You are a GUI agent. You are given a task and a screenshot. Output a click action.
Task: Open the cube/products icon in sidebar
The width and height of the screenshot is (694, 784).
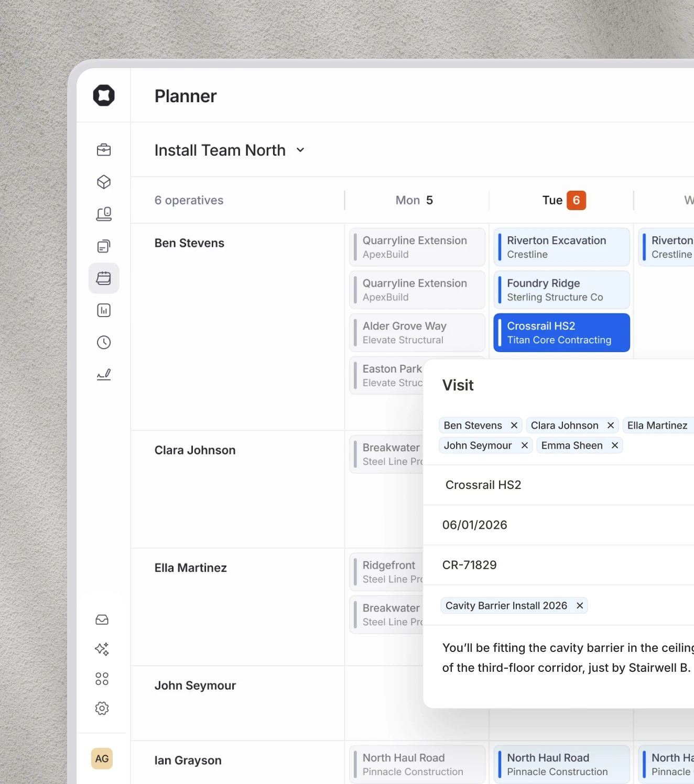click(x=104, y=182)
